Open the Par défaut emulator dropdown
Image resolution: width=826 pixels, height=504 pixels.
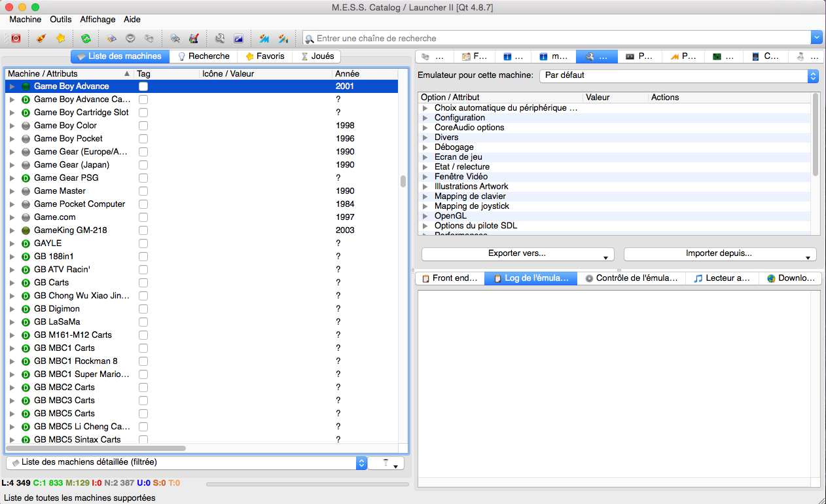tap(679, 76)
